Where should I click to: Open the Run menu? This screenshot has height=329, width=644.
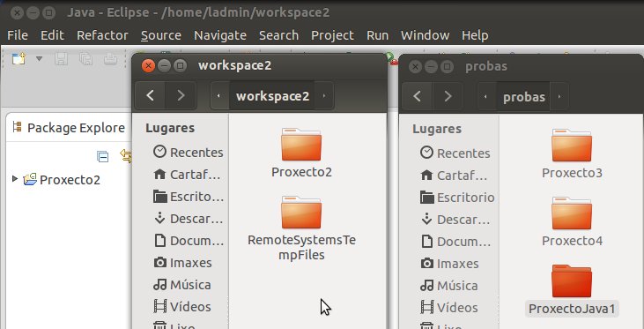(377, 35)
